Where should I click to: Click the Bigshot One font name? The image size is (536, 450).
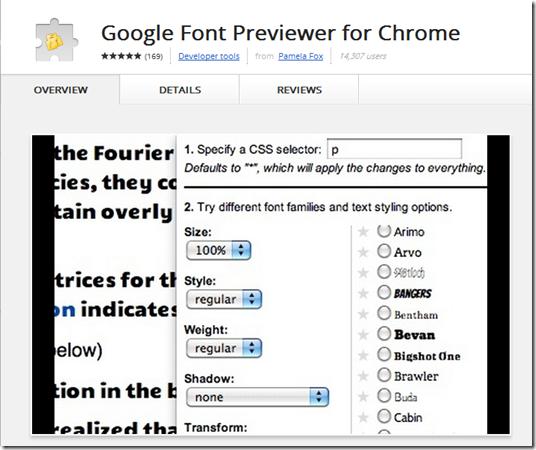pyautogui.click(x=427, y=356)
